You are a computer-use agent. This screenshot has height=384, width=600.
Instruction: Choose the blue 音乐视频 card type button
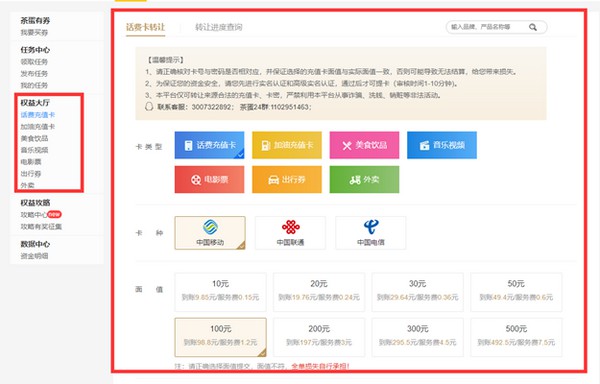coord(442,145)
